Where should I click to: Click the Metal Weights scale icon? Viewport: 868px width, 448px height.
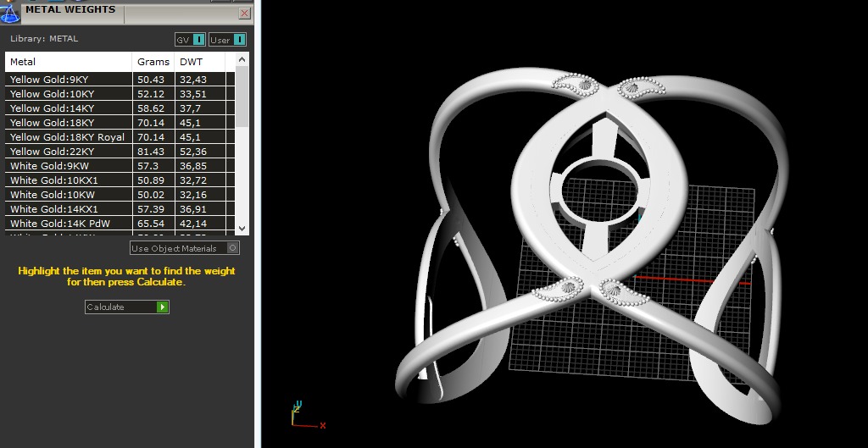click(x=9, y=14)
